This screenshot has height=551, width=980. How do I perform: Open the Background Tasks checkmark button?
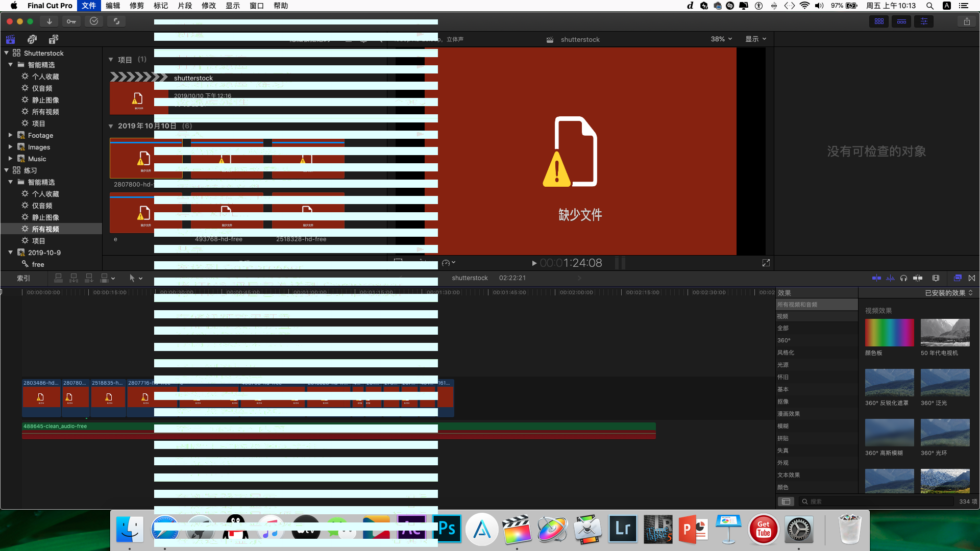[x=94, y=21]
